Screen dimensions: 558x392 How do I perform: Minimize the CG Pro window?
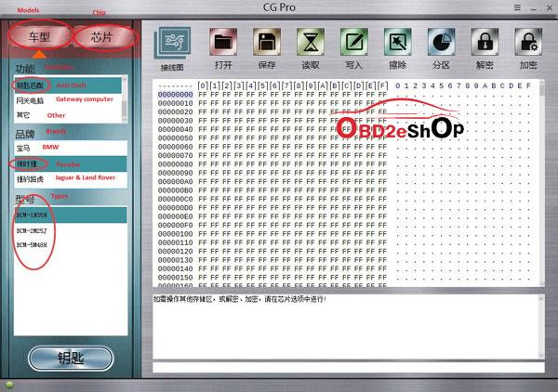coord(534,8)
